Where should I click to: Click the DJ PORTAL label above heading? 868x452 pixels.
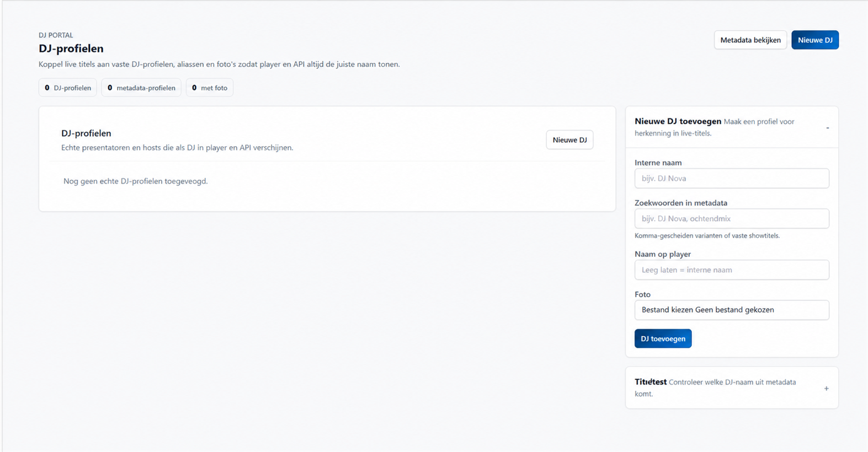(56, 35)
